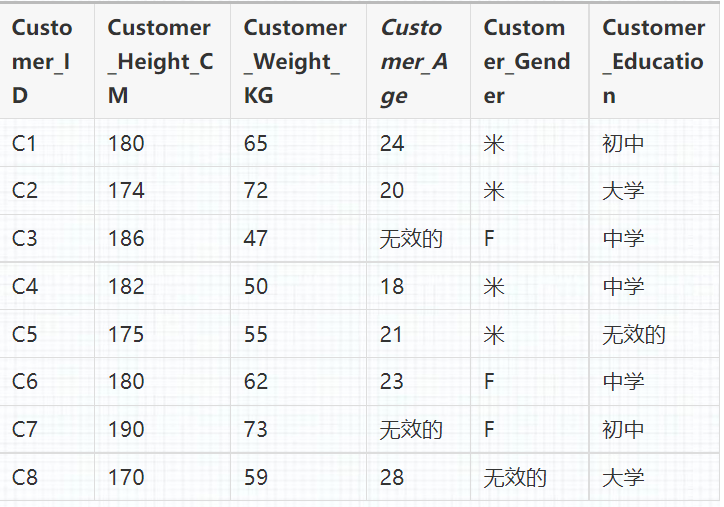Click the height value 190 cell

coord(127,430)
